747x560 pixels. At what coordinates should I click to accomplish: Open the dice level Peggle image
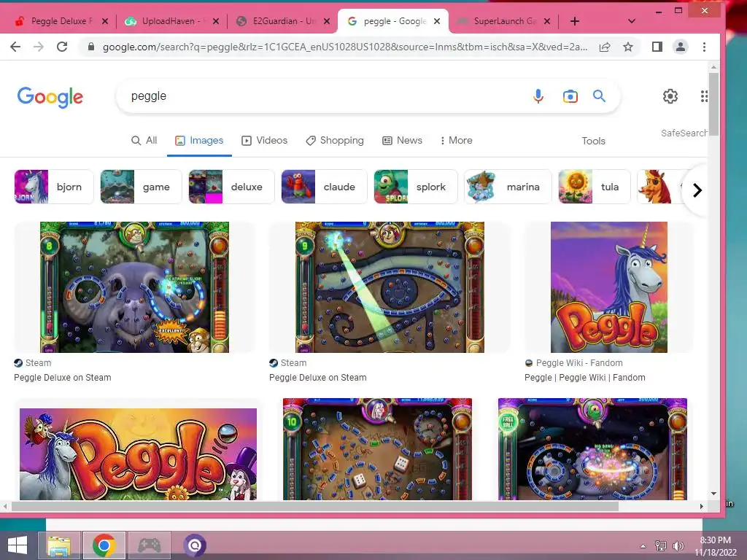point(377,449)
